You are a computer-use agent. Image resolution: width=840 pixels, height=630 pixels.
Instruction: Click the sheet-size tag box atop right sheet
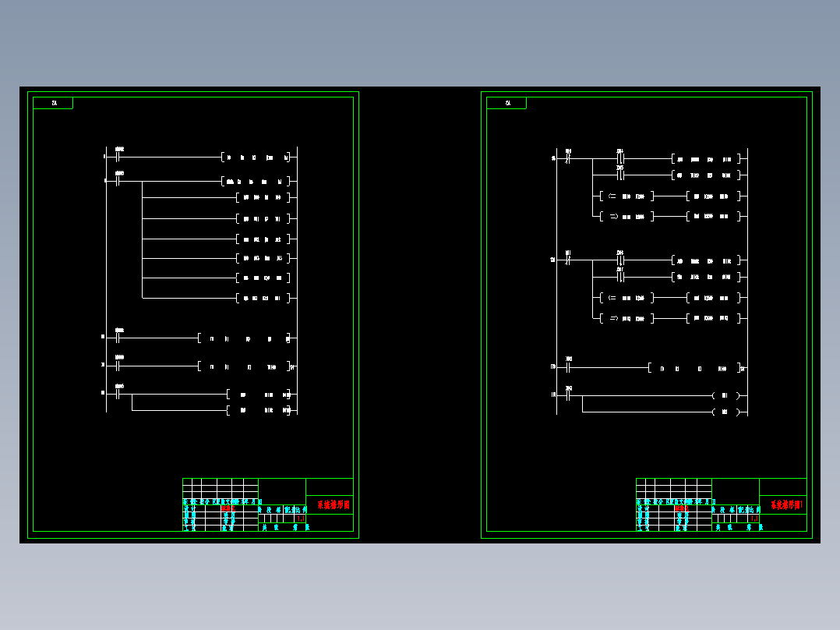point(506,103)
